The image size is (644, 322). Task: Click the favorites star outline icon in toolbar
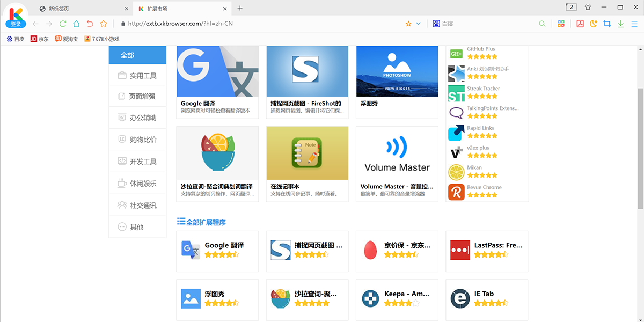pos(104,24)
